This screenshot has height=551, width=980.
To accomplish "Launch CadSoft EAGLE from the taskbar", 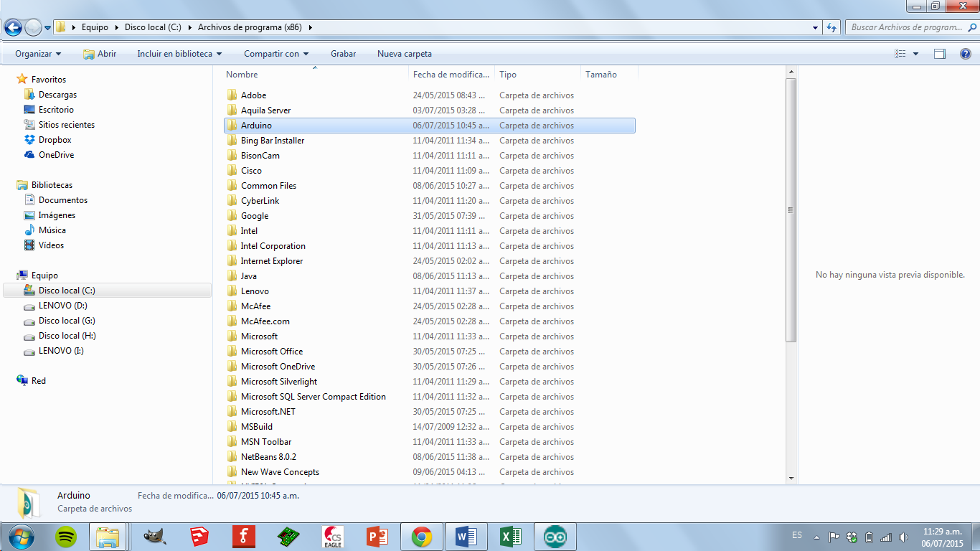I will tap(333, 537).
